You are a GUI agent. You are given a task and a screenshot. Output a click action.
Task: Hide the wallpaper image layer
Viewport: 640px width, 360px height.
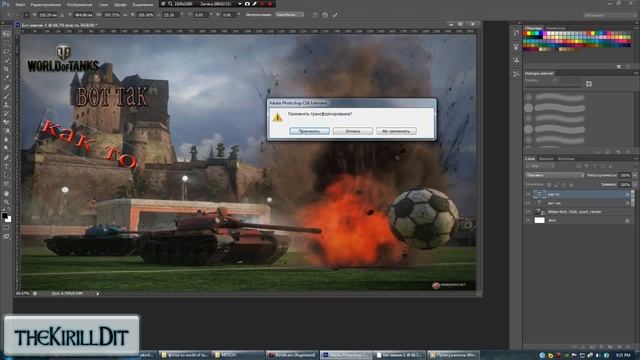tap(528, 212)
